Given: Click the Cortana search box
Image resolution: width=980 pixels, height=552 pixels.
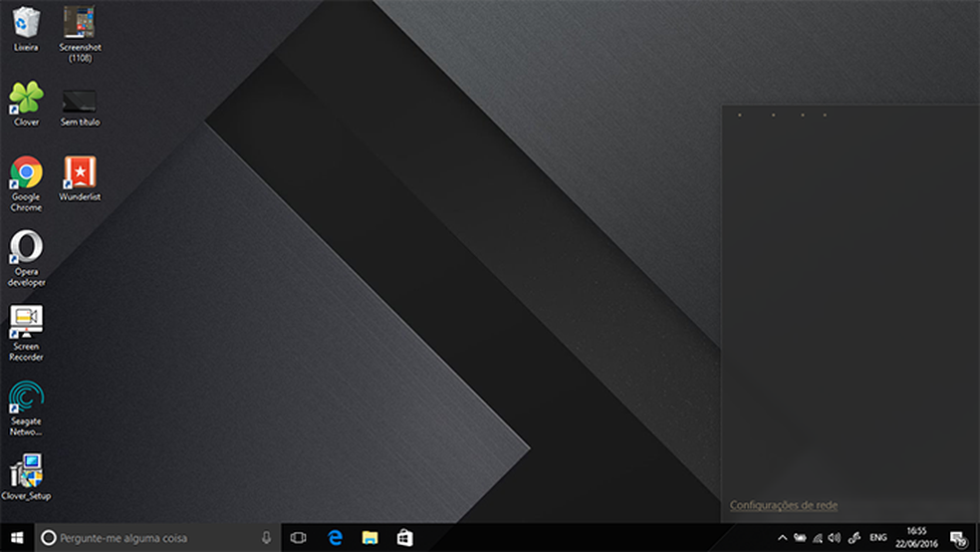Looking at the screenshot, I should coord(157,538).
